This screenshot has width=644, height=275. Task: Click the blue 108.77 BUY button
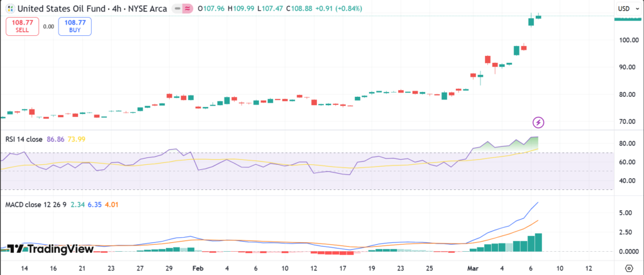(75, 25)
